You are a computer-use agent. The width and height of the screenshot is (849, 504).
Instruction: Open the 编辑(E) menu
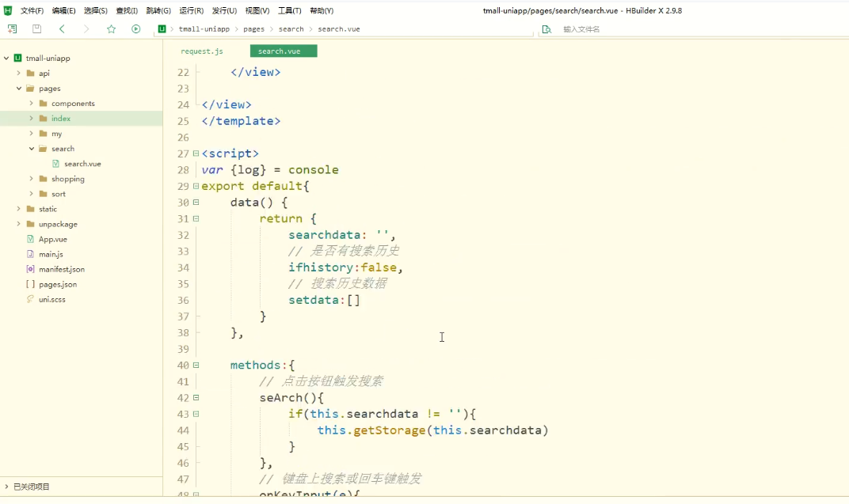64,11
